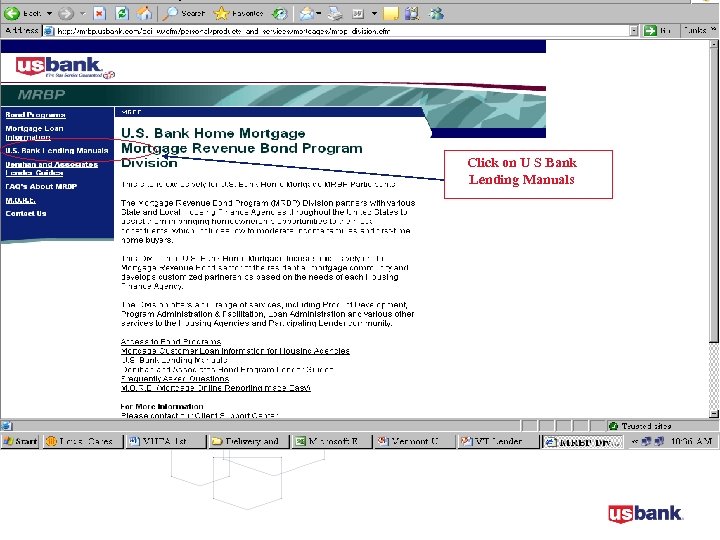Click the US Bank logo in header
720x540 pixels.
point(65,68)
